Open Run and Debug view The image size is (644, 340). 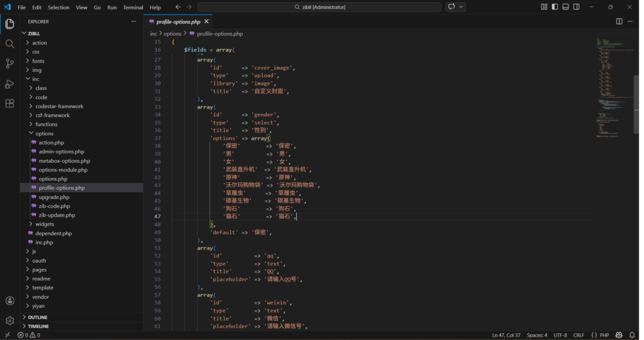9,84
